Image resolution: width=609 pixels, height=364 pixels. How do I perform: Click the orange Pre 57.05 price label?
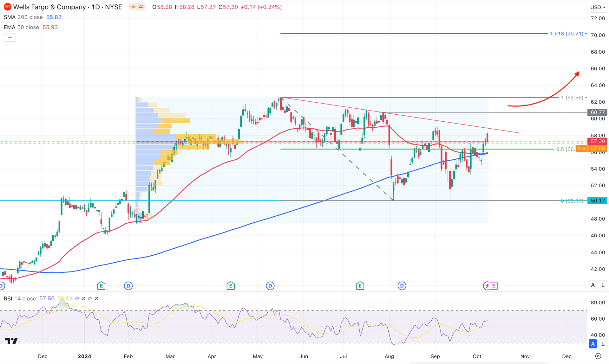pos(591,149)
